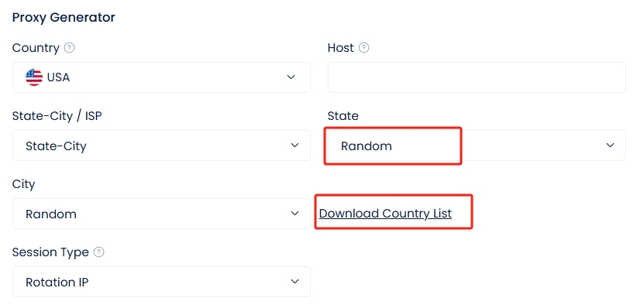644x305 pixels.
Task: Click the City label text
Action: (x=23, y=184)
